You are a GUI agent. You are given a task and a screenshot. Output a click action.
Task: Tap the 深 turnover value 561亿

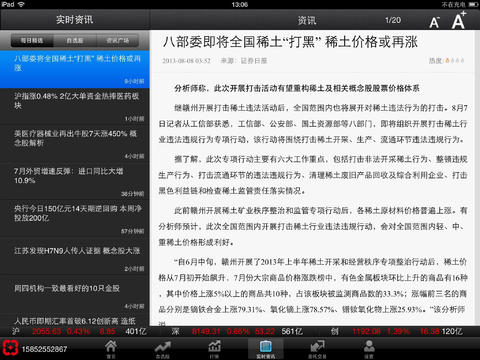pyautogui.click(x=292, y=331)
